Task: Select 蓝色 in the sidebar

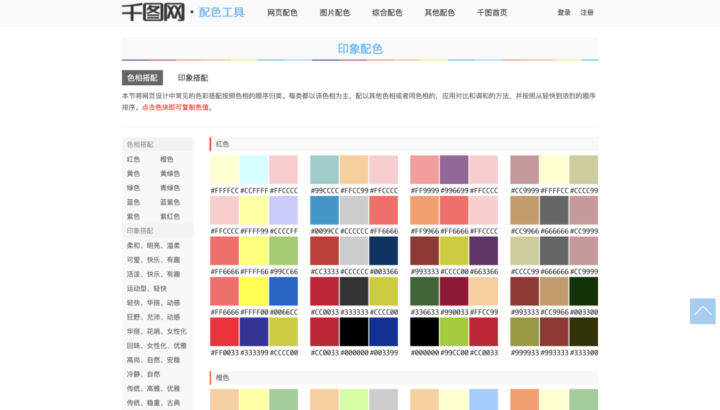Action: pos(133,202)
